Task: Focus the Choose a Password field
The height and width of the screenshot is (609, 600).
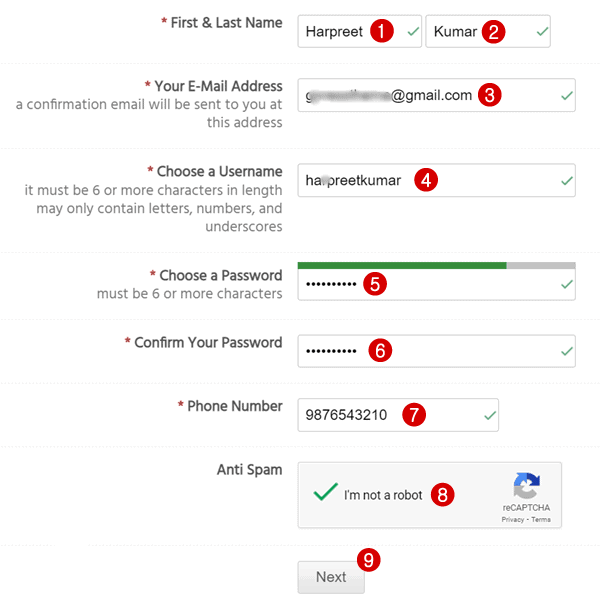Action: pyautogui.click(x=437, y=285)
